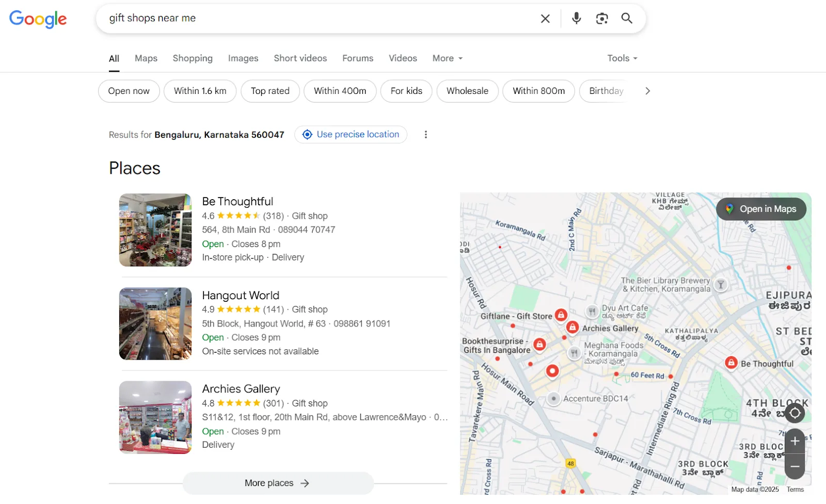Click Bengaluru, Karnataka 560047 location text
Image resolution: width=826 pixels, height=504 pixels.
tap(219, 135)
